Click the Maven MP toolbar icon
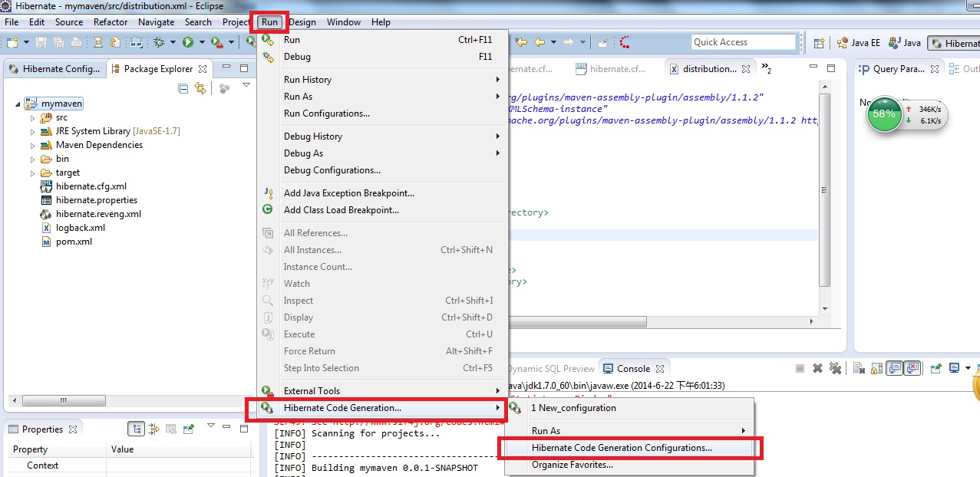The height and width of the screenshot is (477, 980). [x=137, y=42]
